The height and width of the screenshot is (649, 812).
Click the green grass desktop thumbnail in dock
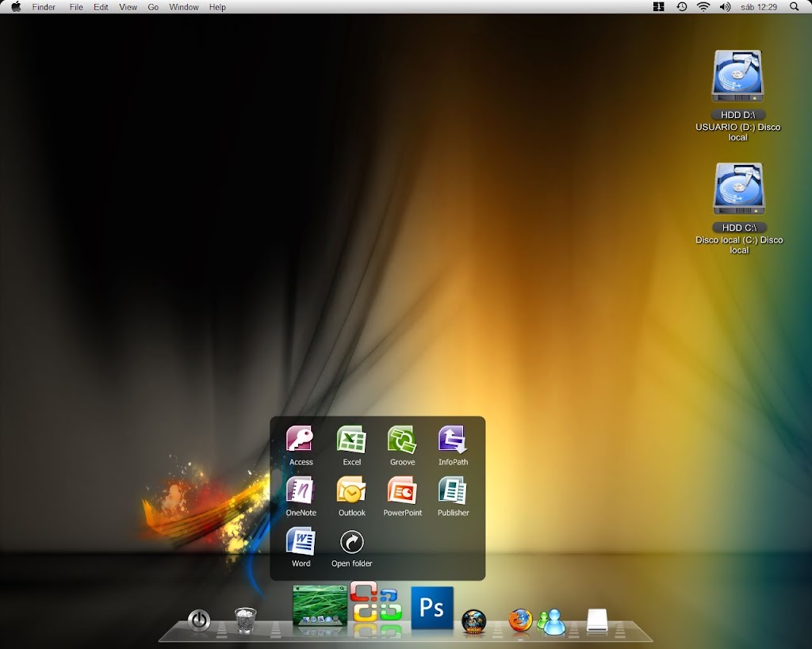pos(320,605)
